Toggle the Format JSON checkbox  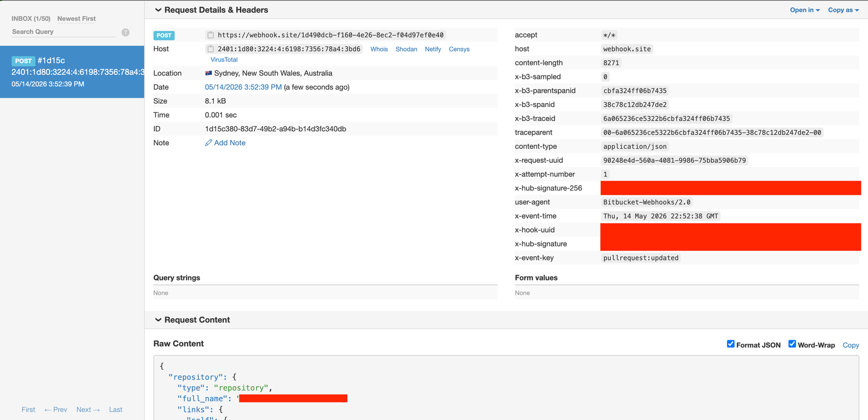(731, 344)
